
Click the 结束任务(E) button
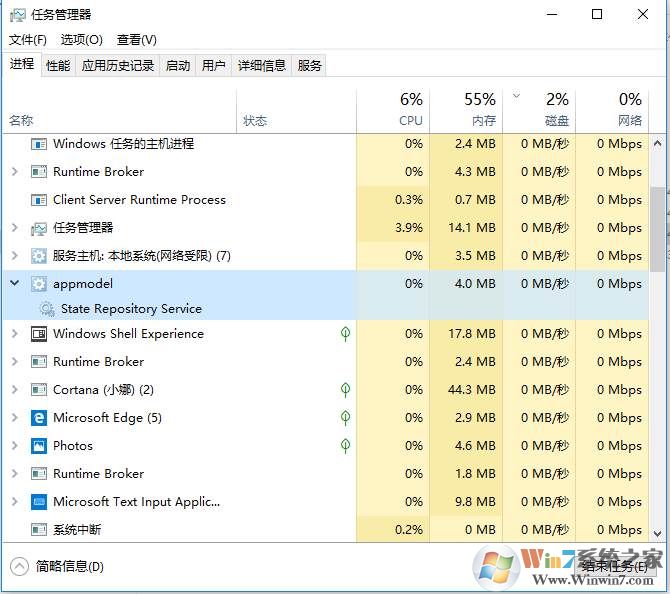tap(615, 567)
